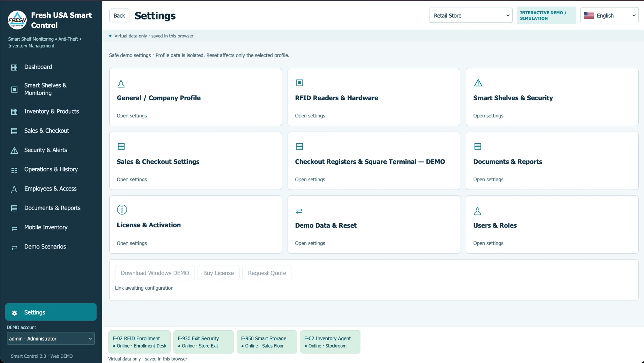Click the Inventory & Products sidebar icon
The image size is (644, 363).
[14, 112]
